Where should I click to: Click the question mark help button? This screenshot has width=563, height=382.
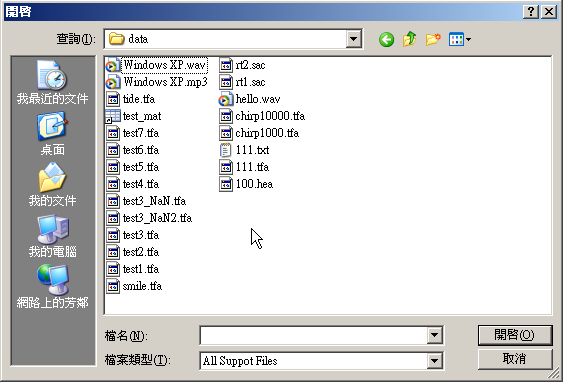(x=531, y=12)
